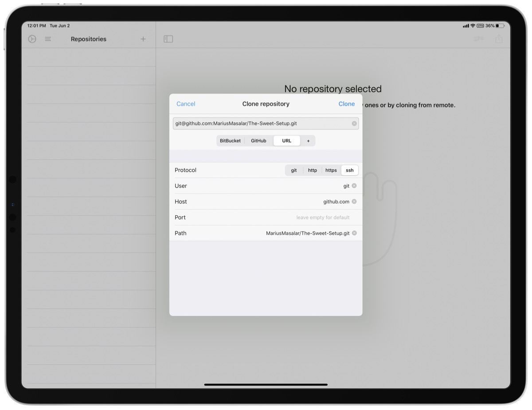Add a hosting provider with the + segment
Viewport: 532px width, 410px height.
(x=308, y=141)
